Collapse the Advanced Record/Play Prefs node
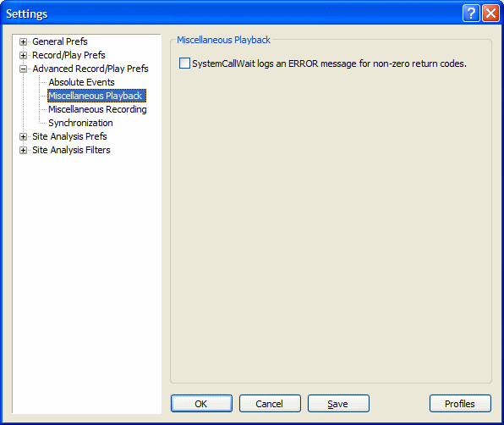This screenshot has width=504, height=425. [23, 69]
